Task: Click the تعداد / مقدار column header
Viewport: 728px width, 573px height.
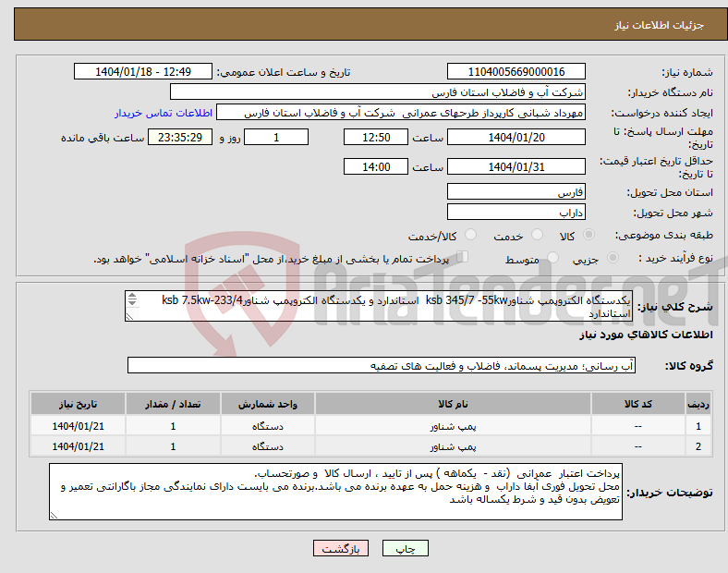Action: 173,404
